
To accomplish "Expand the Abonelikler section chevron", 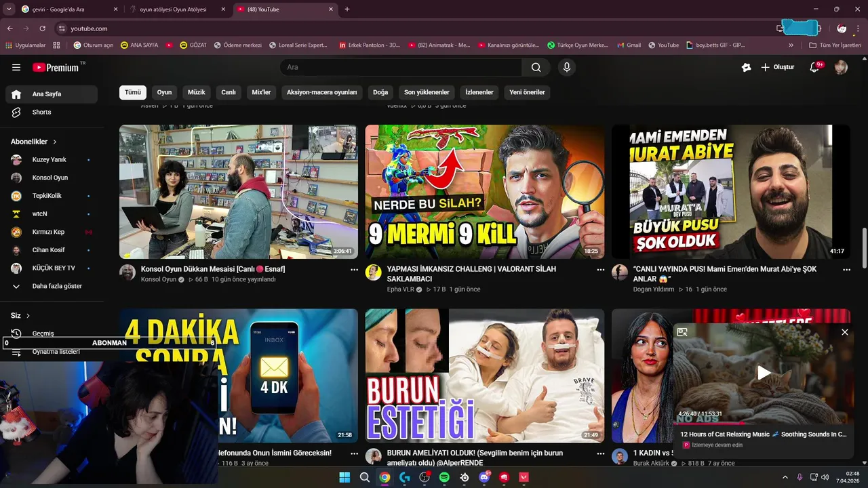I will 55,142.
